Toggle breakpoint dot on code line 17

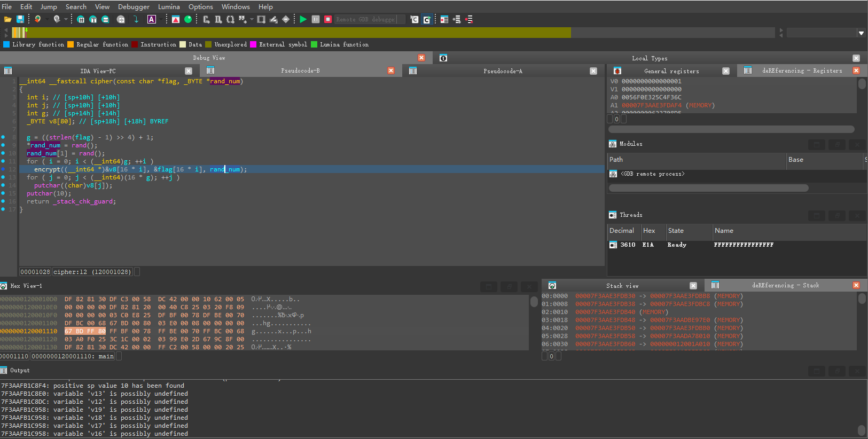[x=3, y=209]
